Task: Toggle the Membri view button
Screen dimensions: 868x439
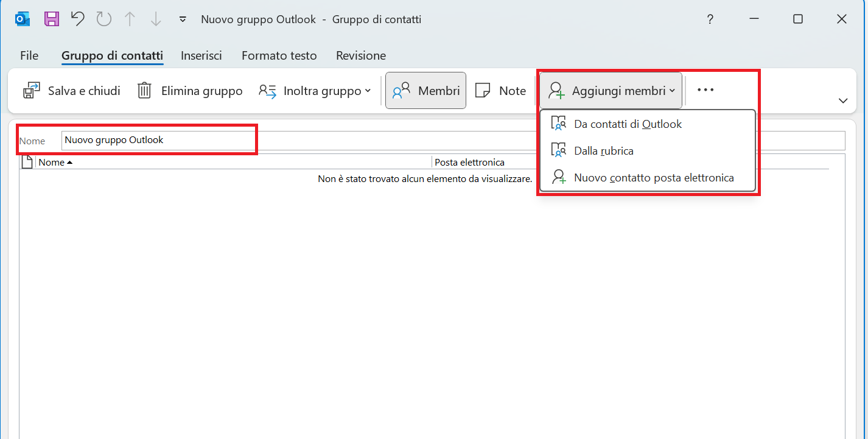Action: coord(425,91)
